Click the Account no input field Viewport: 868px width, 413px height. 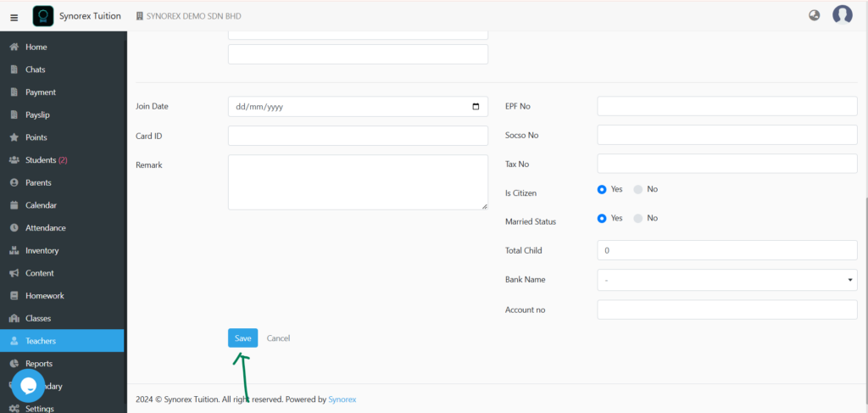726,310
